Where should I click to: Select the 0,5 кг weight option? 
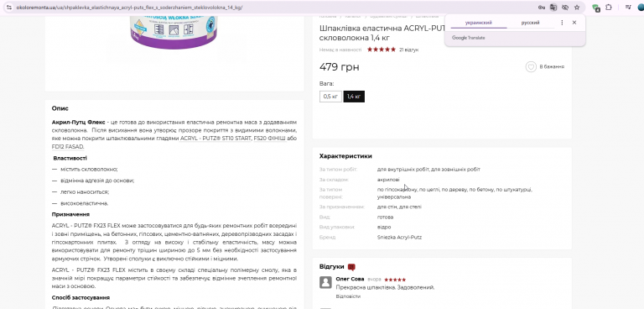click(x=330, y=97)
